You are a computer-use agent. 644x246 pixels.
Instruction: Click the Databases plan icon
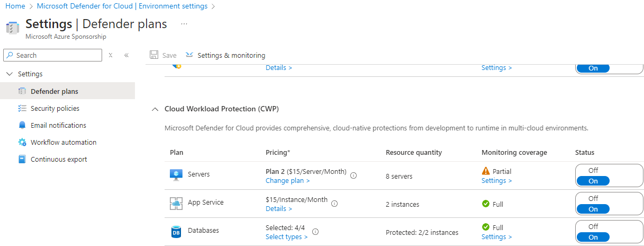pyautogui.click(x=176, y=231)
